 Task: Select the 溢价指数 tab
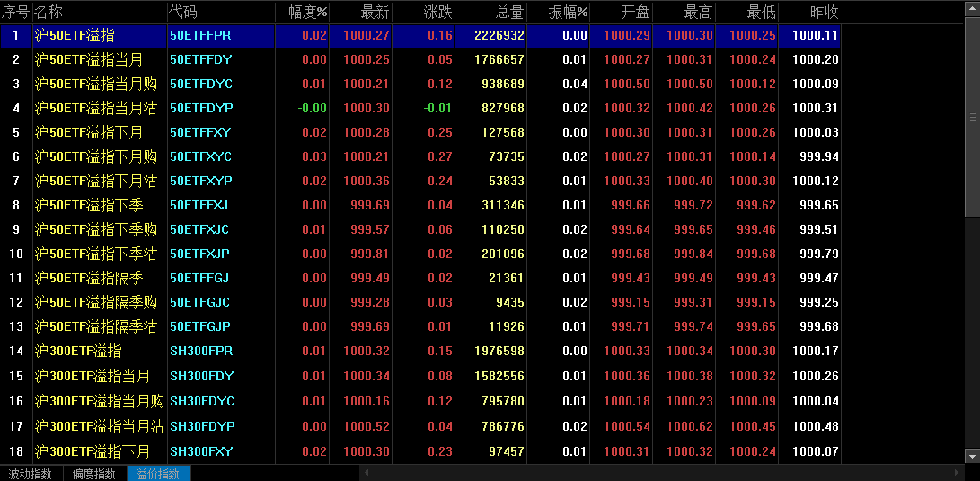158,474
